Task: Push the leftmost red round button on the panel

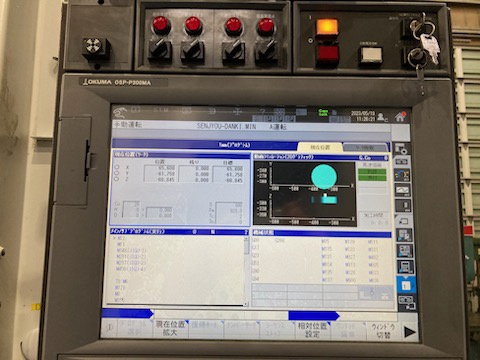Action: (x=161, y=25)
